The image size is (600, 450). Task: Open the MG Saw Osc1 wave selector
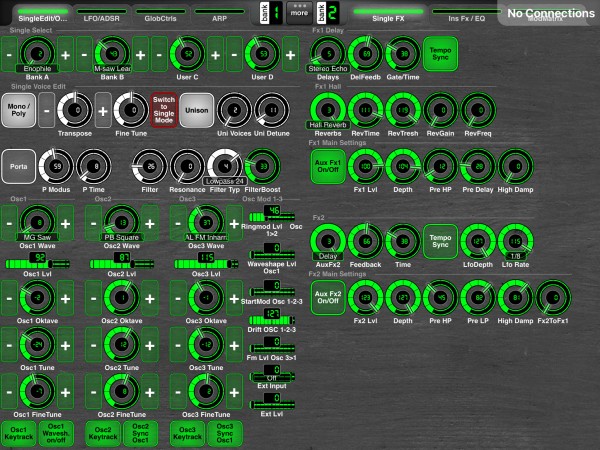[37, 237]
